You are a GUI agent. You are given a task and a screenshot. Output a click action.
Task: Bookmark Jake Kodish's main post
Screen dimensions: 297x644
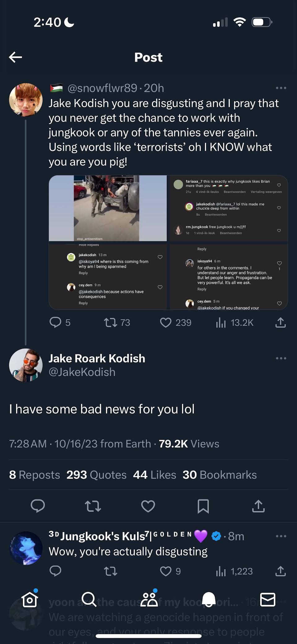(x=203, y=506)
